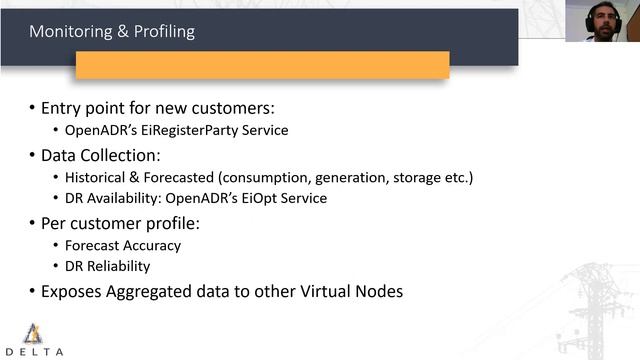Click DR Availability: OpenADR's EiOpt Service line
Viewport: 640px width, 360px height.
coord(196,198)
